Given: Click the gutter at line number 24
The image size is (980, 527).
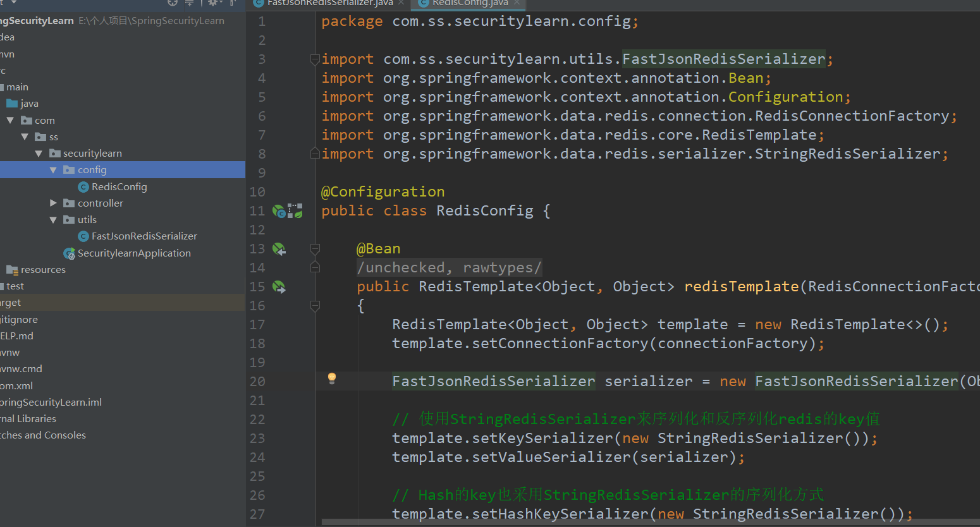Looking at the screenshot, I should (257, 457).
